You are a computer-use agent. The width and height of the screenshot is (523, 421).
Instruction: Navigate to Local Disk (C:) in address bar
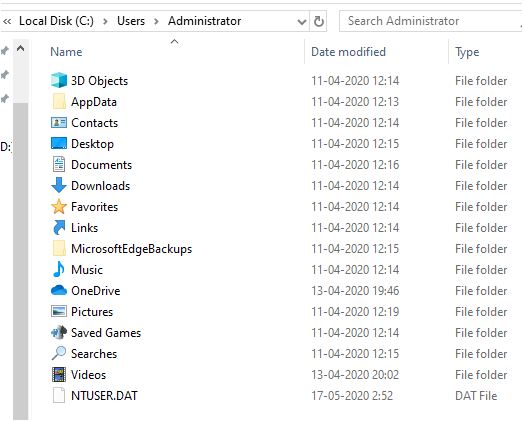pos(56,21)
